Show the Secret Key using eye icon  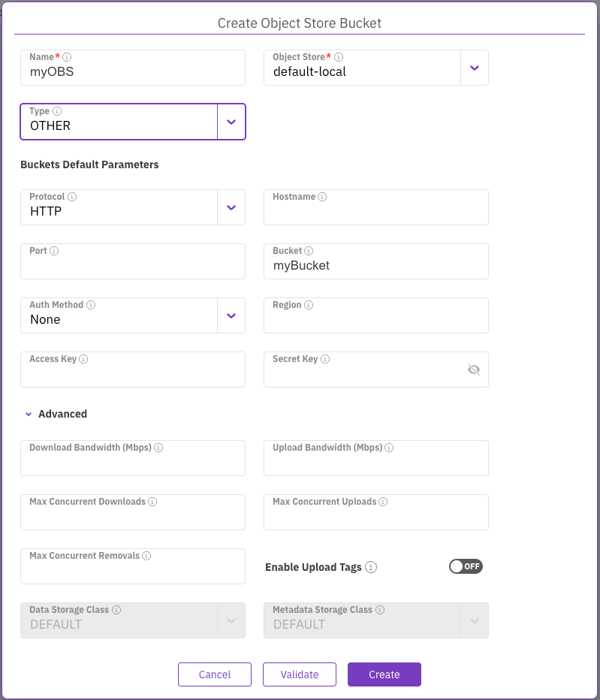pyautogui.click(x=473, y=370)
